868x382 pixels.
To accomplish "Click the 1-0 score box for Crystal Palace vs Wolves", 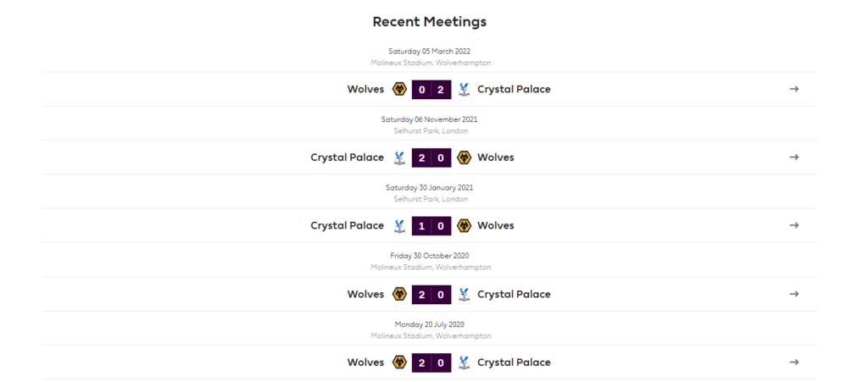I will [431, 226].
